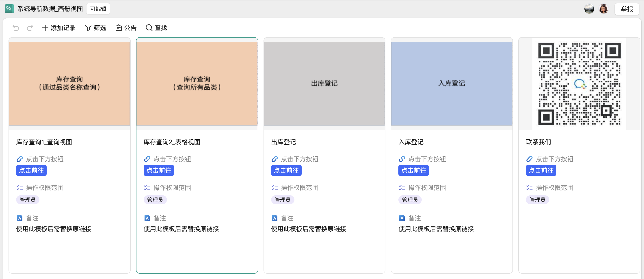Open the 查找 search
This screenshot has height=279, width=644.
[156, 28]
